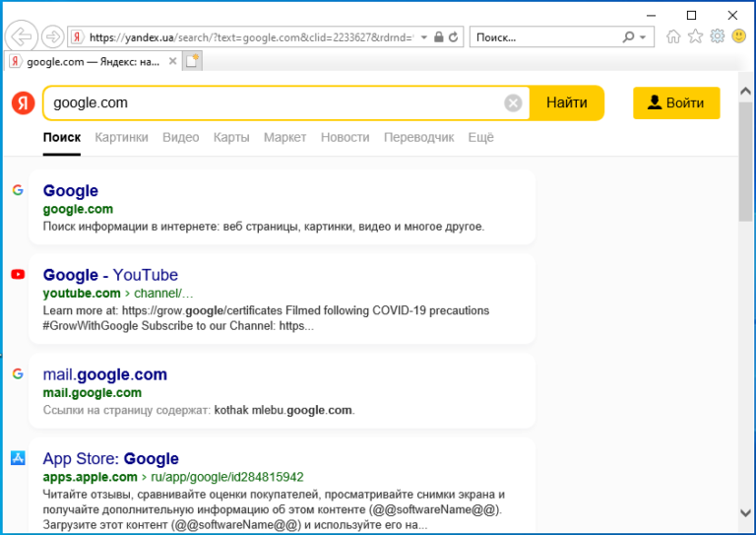Open the Переводчик tab
This screenshot has height=535, width=756.
pyautogui.click(x=419, y=138)
